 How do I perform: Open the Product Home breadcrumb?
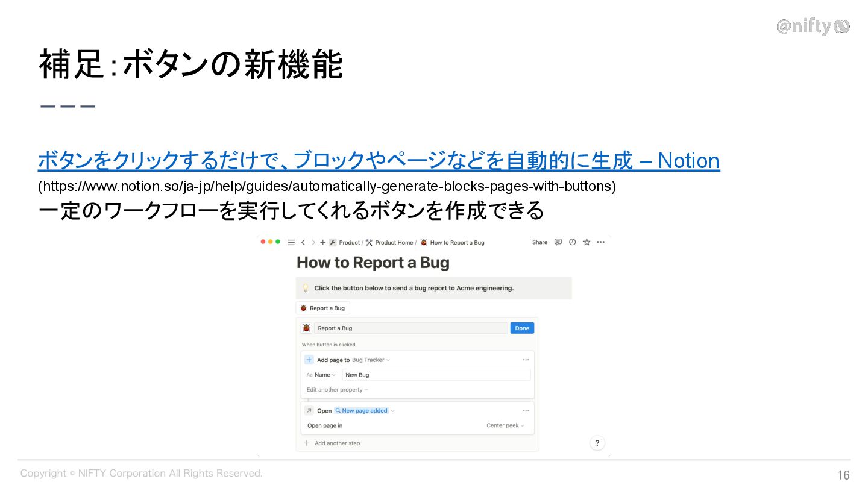click(389, 242)
